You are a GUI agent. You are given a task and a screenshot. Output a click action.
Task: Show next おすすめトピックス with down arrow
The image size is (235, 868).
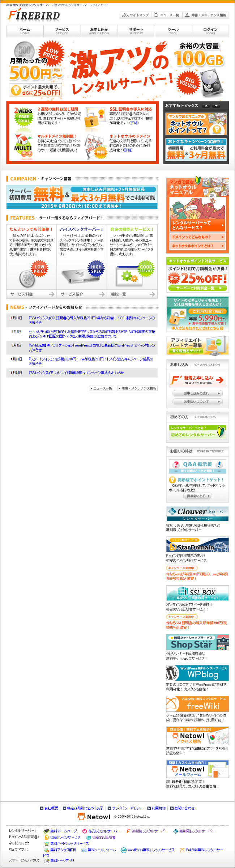216,106
